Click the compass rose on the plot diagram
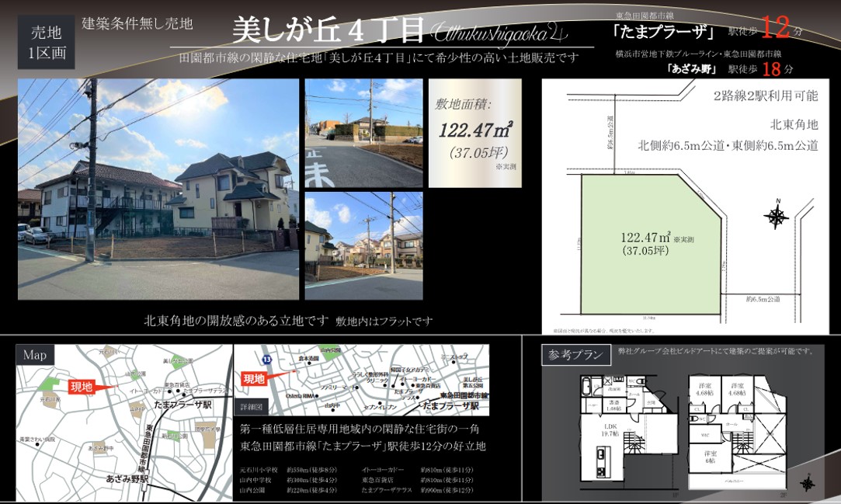Image resolution: width=841 pixels, height=504 pixels. 776,217
